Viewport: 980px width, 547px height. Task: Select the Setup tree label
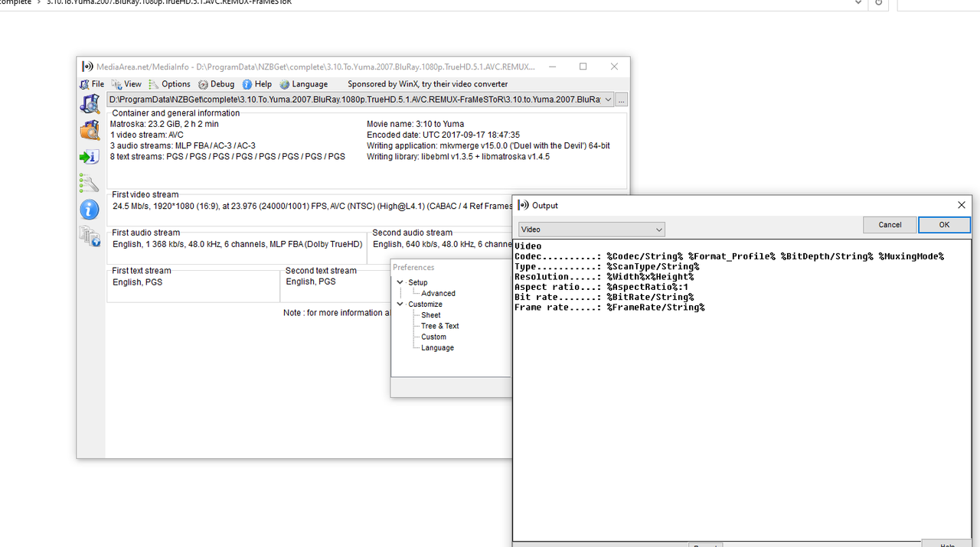(x=418, y=282)
